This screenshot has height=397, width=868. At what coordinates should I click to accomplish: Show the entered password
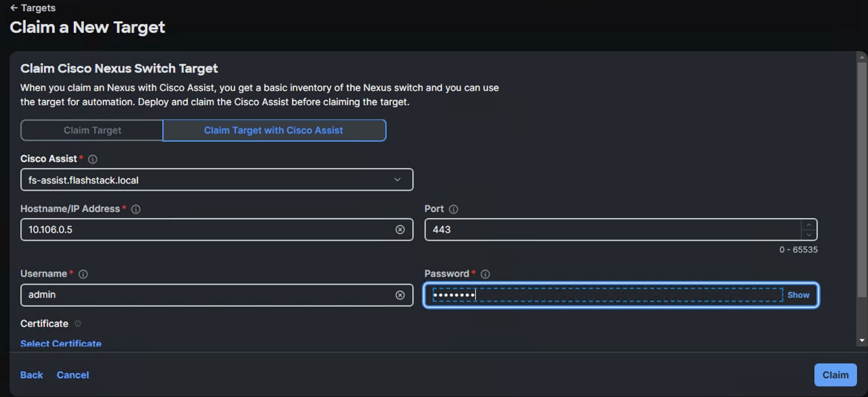point(798,295)
